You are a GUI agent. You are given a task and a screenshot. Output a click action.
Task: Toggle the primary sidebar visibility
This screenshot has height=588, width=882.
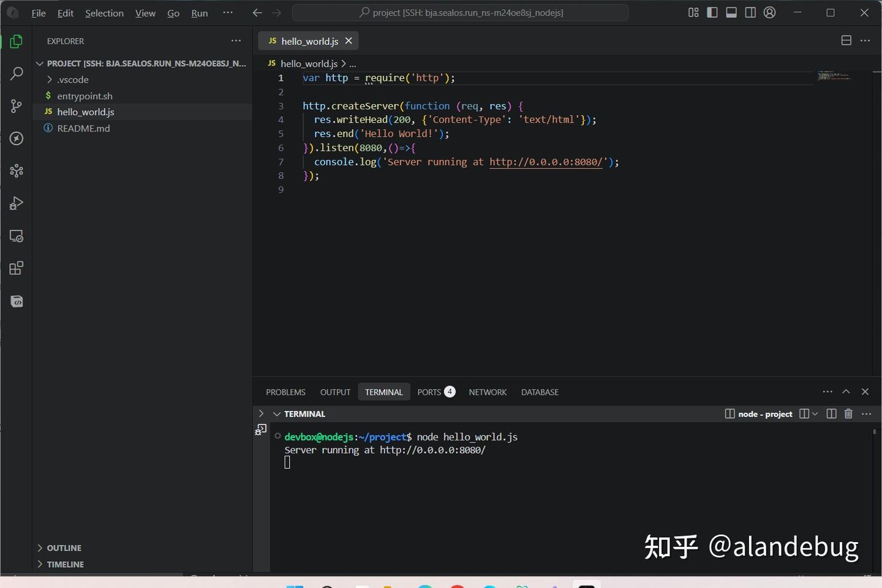[712, 12]
